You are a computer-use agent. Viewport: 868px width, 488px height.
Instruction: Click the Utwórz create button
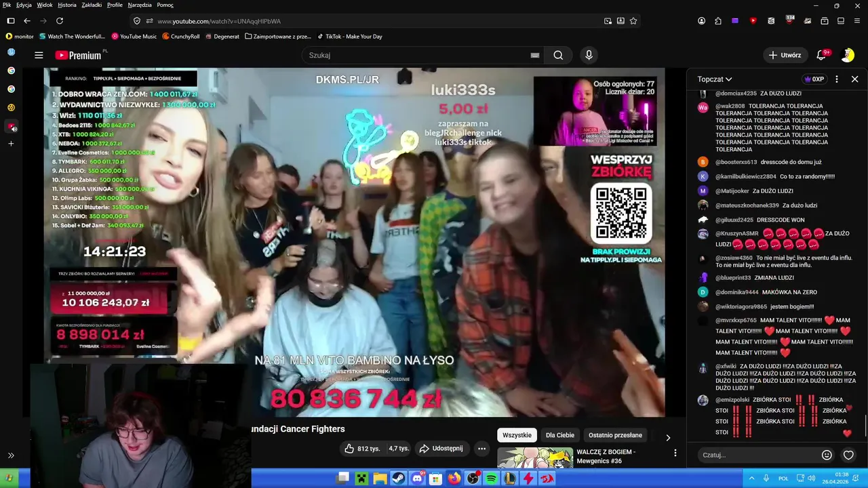tap(785, 55)
